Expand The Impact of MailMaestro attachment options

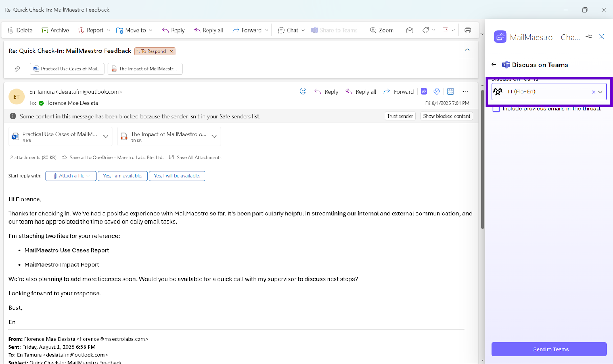[x=215, y=137]
